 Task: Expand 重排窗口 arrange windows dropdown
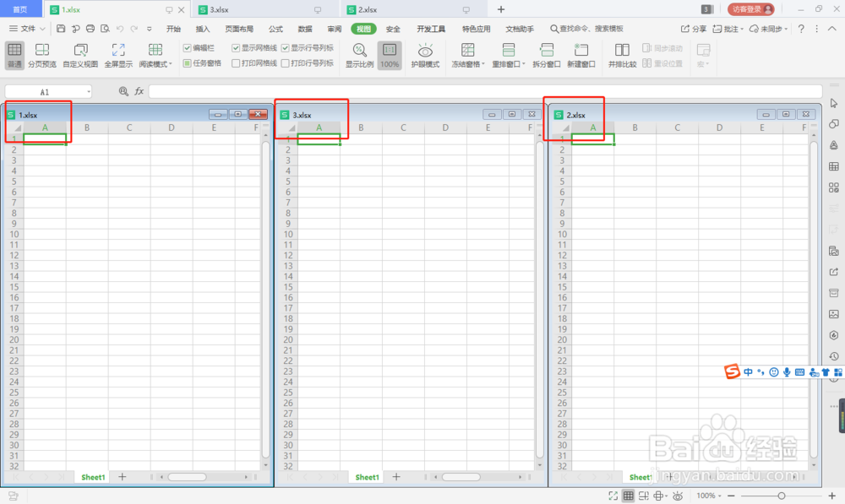tap(508, 56)
